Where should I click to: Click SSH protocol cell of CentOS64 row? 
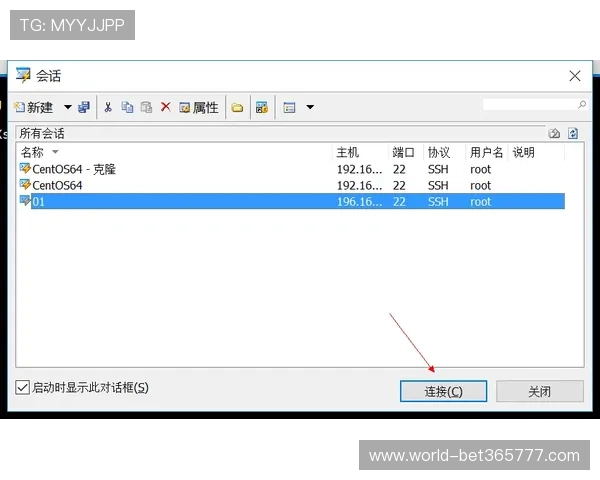(438, 186)
